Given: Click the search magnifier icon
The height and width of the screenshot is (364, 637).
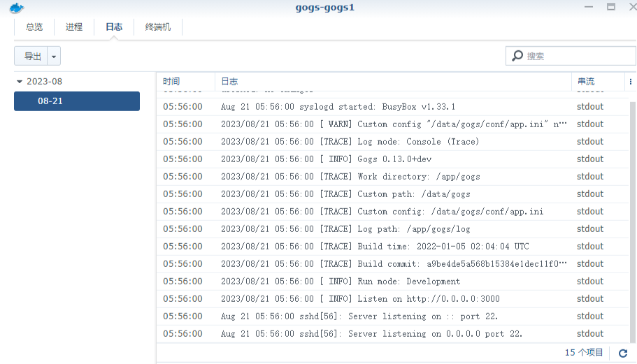Looking at the screenshot, I should [517, 56].
